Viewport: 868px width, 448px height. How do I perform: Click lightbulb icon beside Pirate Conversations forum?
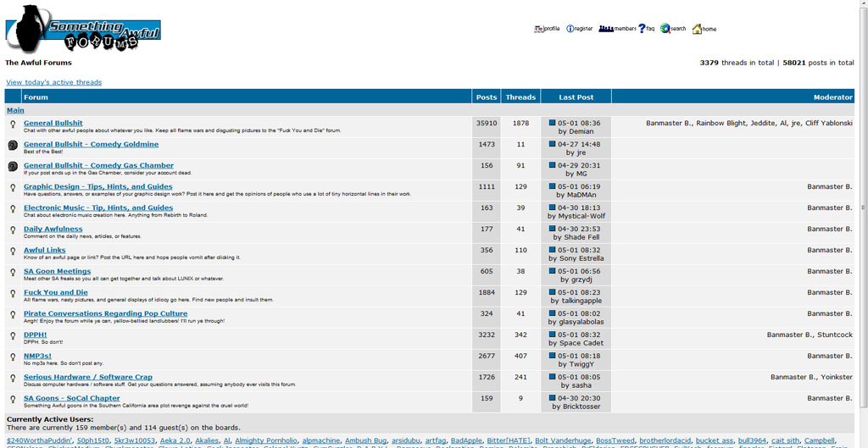[x=13, y=315]
